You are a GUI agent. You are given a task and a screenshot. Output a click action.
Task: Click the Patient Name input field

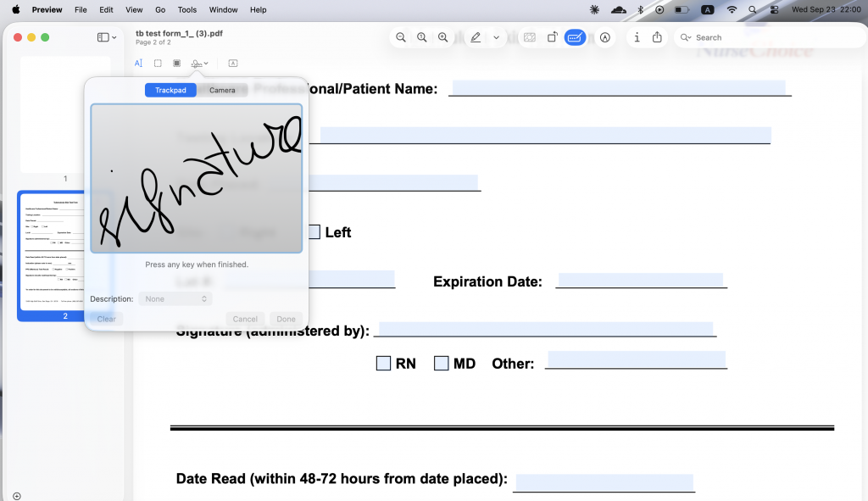[619, 87]
